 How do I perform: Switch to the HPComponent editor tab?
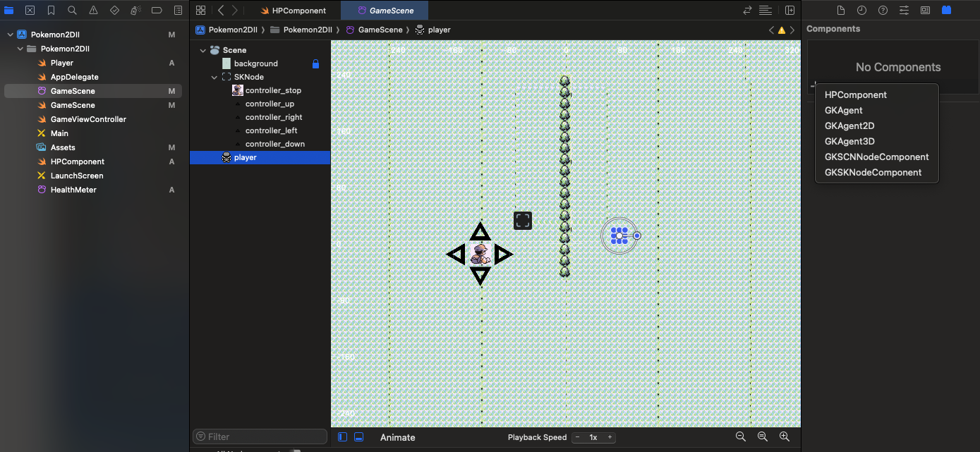294,11
